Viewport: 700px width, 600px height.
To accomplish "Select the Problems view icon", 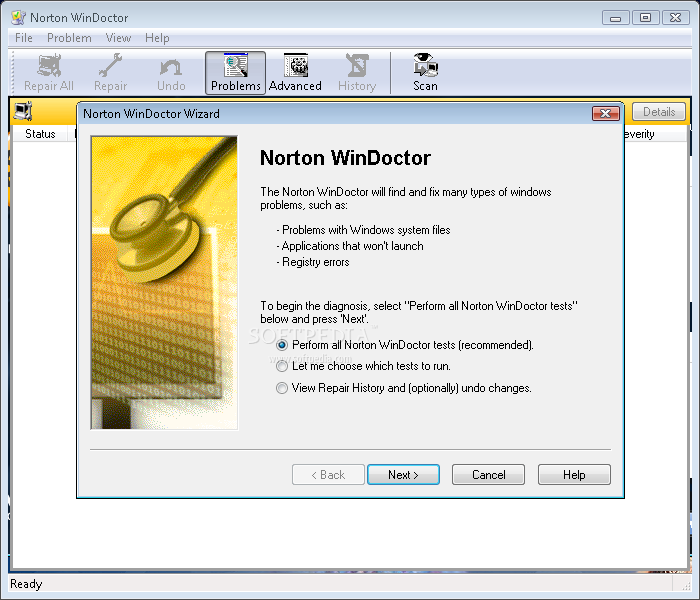I will click(235, 72).
